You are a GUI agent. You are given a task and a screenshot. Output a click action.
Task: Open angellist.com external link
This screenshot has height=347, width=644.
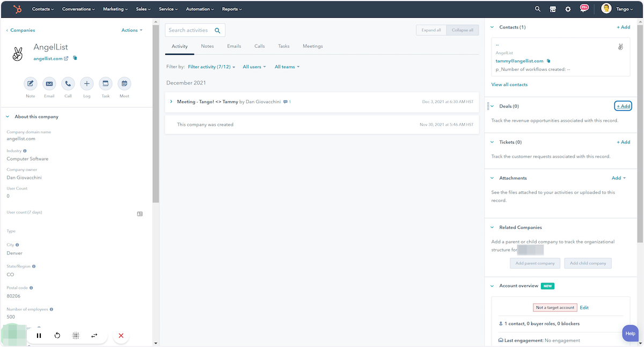point(51,59)
